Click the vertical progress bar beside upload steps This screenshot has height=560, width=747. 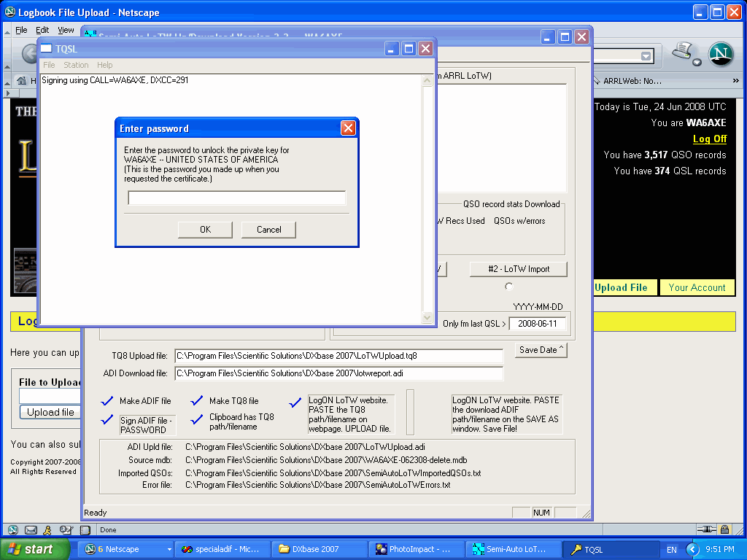tap(410, 413)
